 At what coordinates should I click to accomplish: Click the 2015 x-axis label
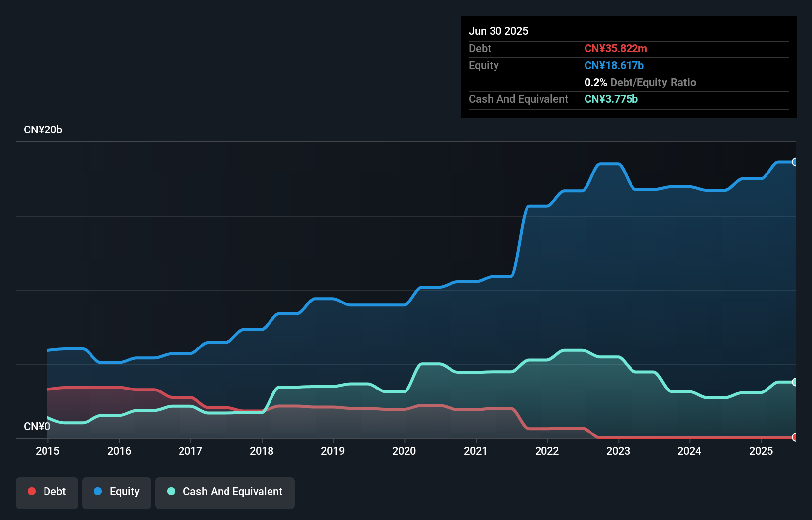tap(47, 451)
